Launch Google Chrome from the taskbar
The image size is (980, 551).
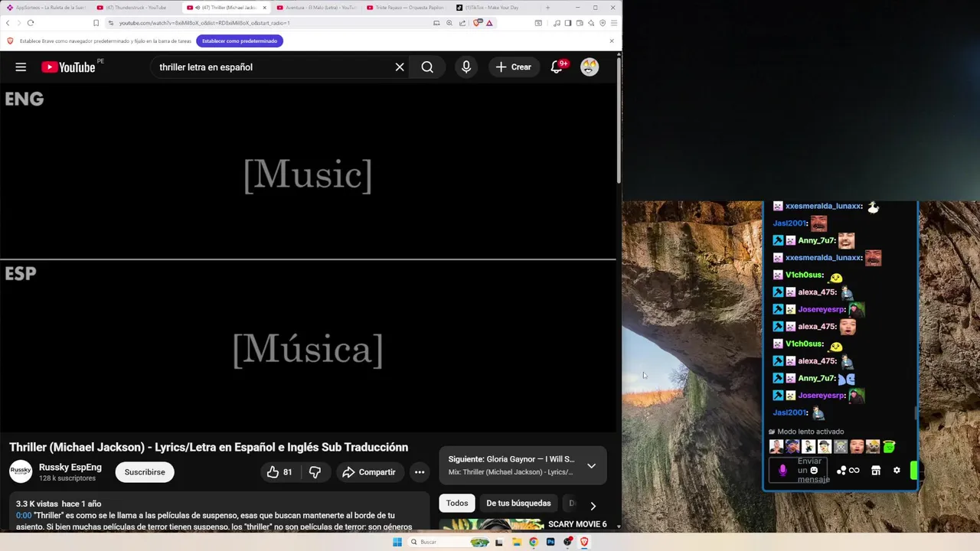pos(534,542)
